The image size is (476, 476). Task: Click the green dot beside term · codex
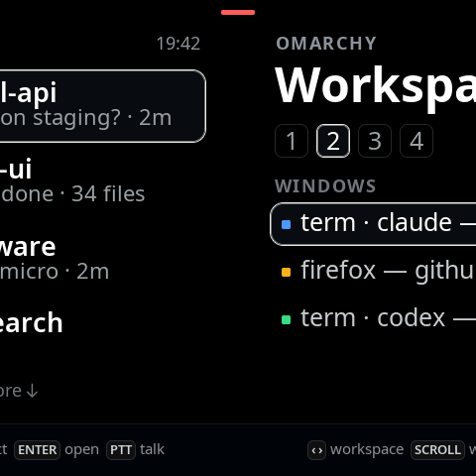(x=286, y=320)
